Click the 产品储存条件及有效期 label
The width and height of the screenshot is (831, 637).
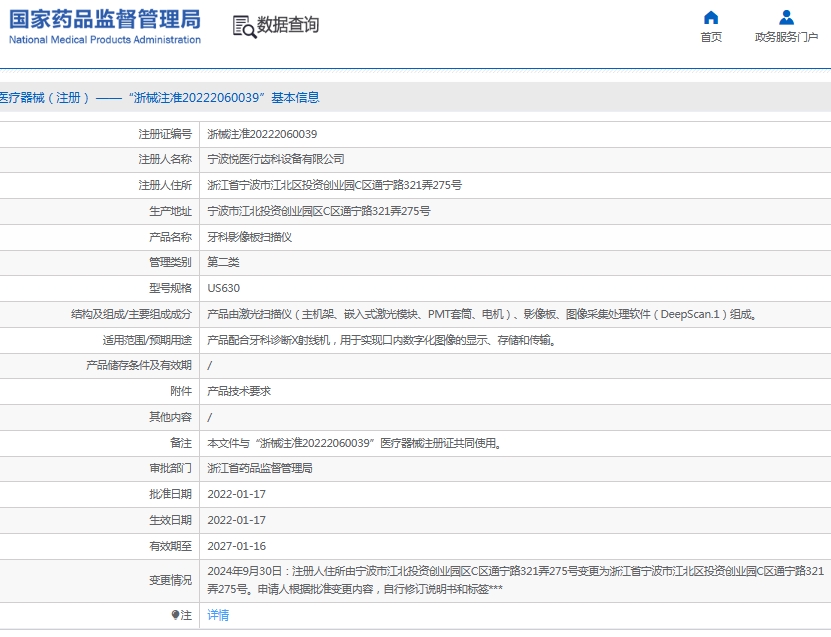click(138, 365)
